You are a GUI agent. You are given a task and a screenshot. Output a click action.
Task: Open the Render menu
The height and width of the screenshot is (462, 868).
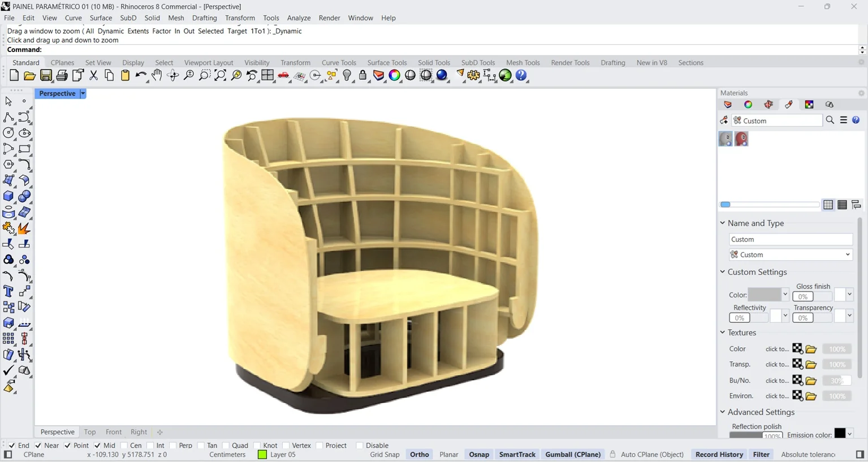[329, 18]
